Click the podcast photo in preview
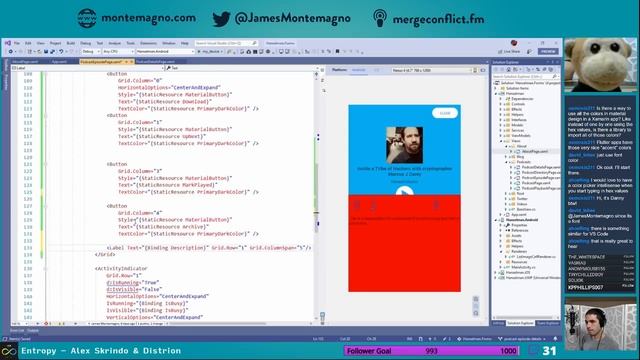Viewport: 640px width, 360px height. click(404, 145)
